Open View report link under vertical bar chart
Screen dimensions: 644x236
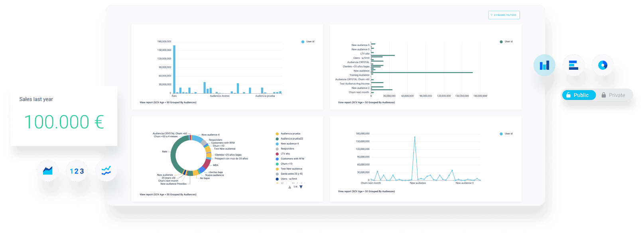(x=168, y=102)
